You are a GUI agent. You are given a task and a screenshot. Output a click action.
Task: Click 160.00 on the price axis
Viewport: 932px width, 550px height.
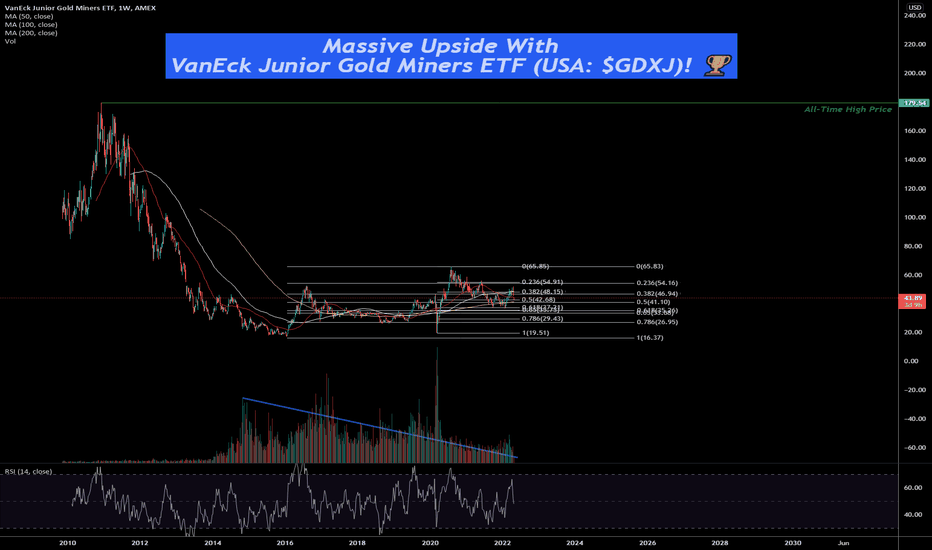point(915,131)
